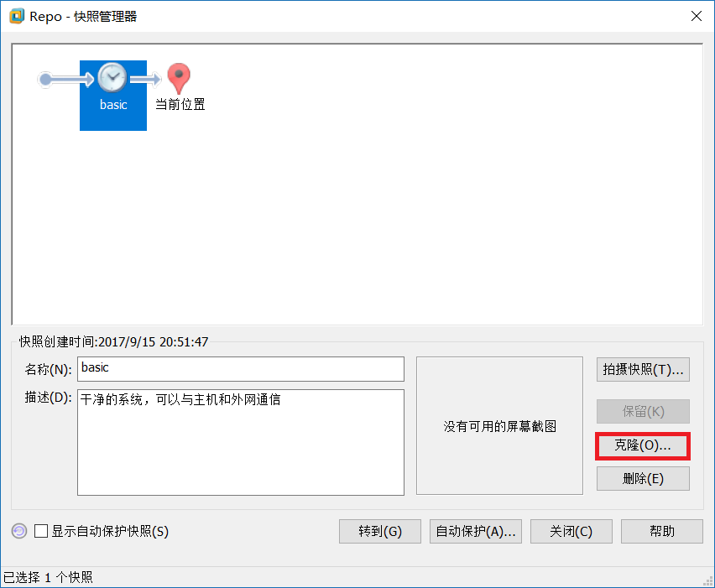Select the red current-position pin icon
The height and width of the screenshot is (588, 715).
tap(179, 78)
